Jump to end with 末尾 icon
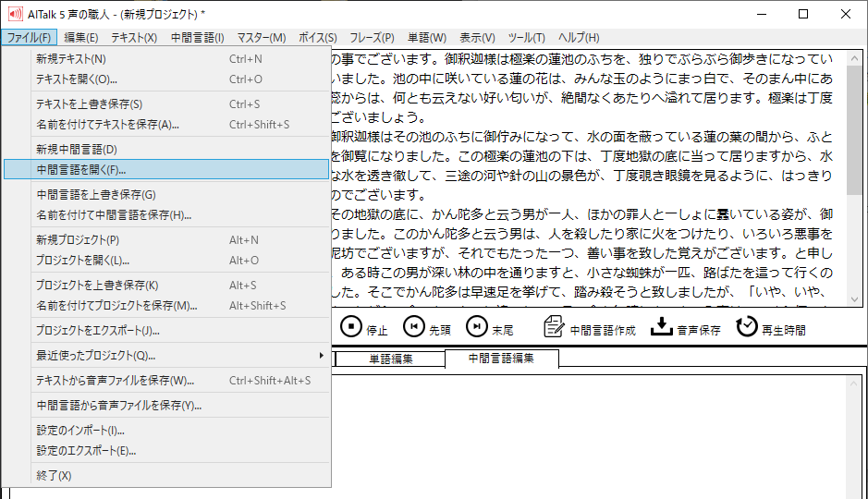Viewport: 868px width, 499px height. pyautogui.click(x=477, y=326)
